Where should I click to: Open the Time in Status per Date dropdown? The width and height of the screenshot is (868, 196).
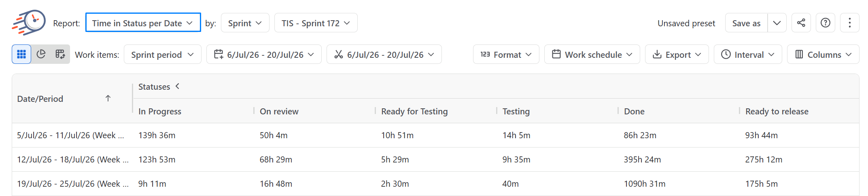tap(143, 23)
